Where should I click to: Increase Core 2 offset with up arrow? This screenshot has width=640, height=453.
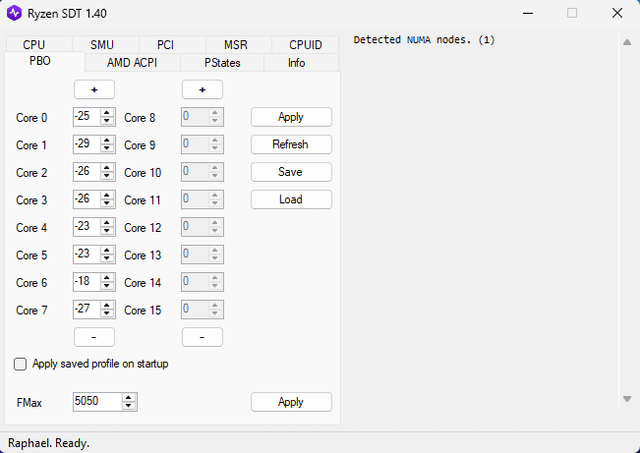coord(107,168)
